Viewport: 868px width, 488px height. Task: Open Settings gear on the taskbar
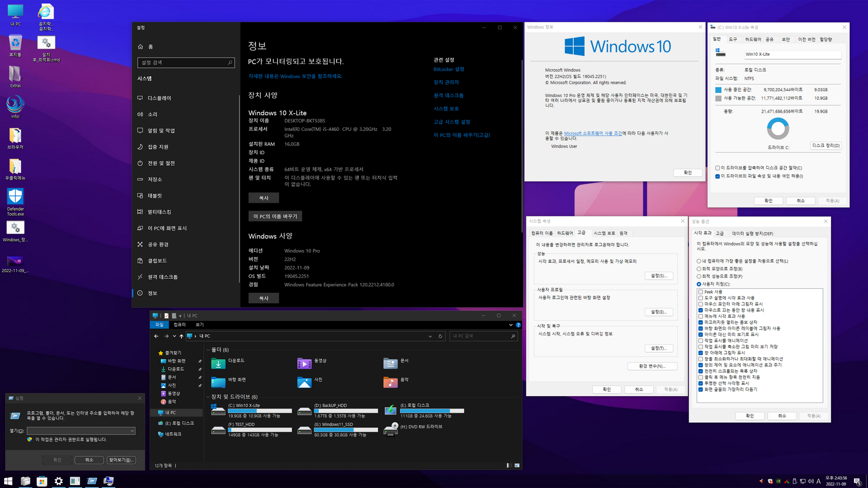58,481
